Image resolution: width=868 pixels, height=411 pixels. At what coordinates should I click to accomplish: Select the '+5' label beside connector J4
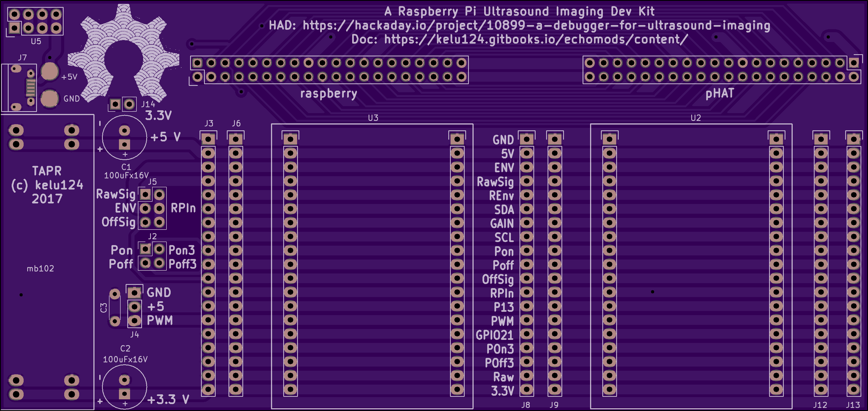pos(156,307)
